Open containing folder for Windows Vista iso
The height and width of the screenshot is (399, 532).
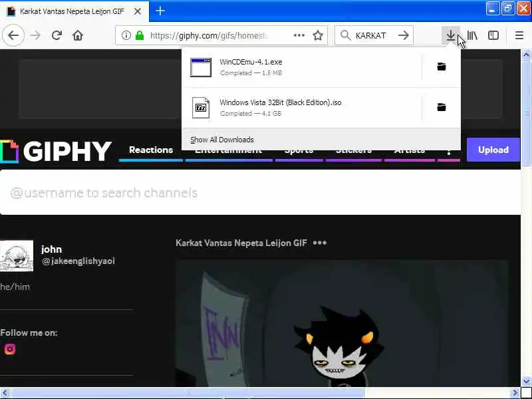[x=442, y=107]
